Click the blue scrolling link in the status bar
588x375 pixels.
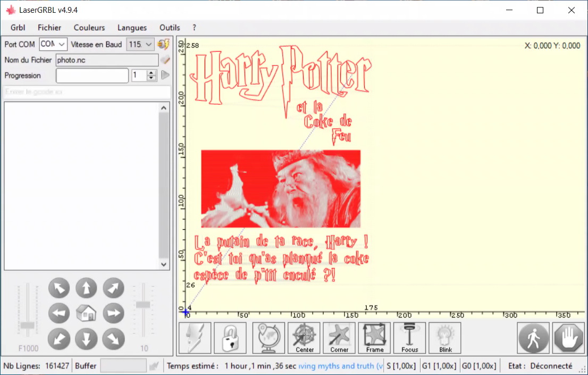pos(340,365)
